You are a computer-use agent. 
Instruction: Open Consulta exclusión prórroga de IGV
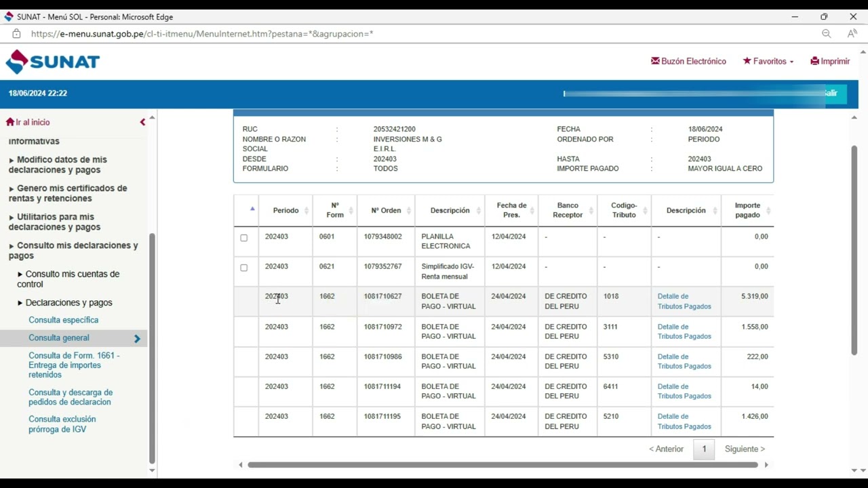click(62, 424)
